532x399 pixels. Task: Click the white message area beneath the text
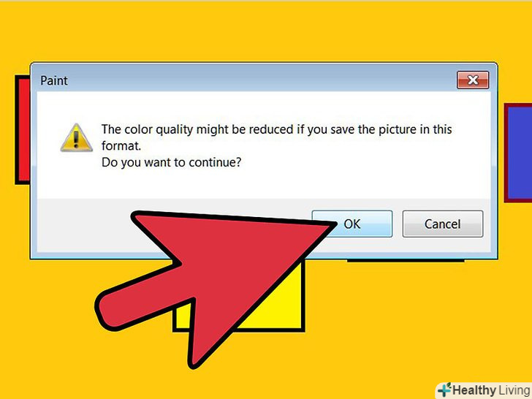264,185
